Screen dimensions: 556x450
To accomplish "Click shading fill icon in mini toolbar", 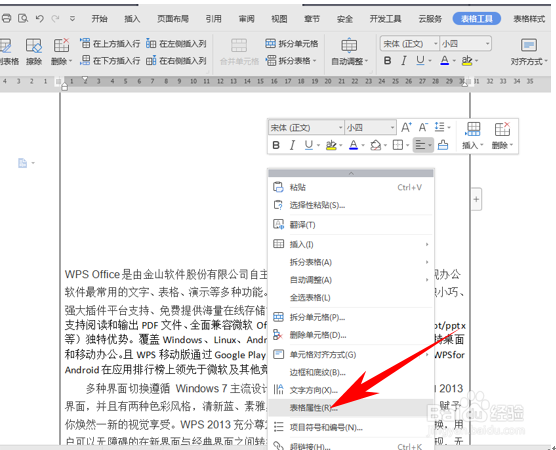I will click(376, 145).
